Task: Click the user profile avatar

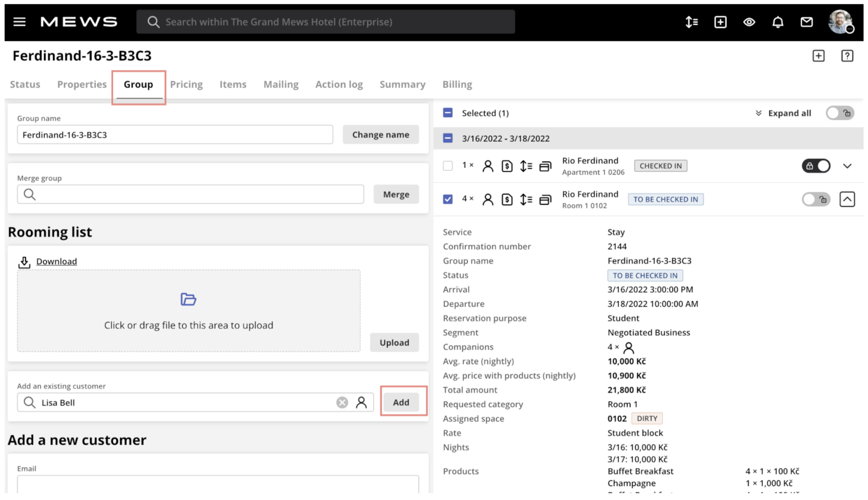Action: (x=840, y=22)
